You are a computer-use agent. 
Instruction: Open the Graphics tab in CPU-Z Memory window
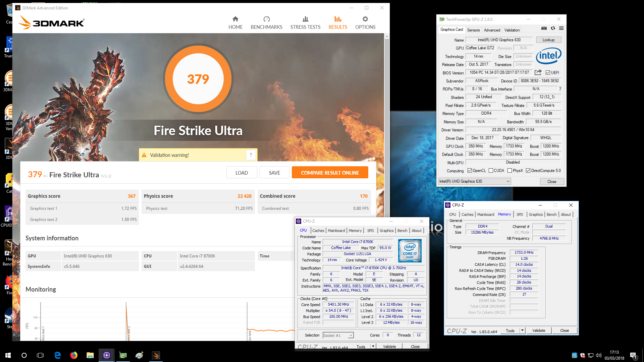pos(536,215)
